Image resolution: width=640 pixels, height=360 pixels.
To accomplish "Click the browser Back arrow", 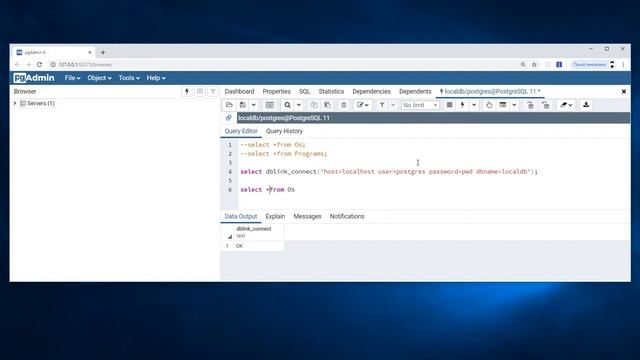I will pos(17,64).
